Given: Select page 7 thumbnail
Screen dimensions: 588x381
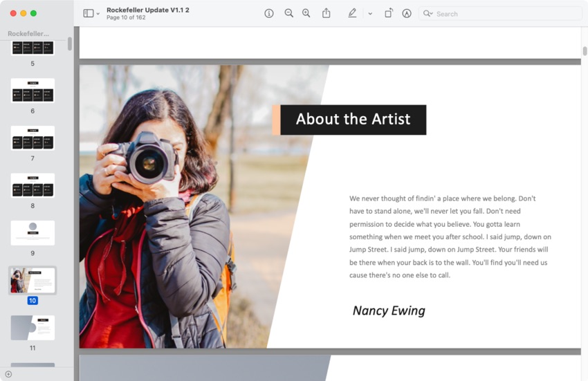Looking at the screenshot, I should [33, 138].
